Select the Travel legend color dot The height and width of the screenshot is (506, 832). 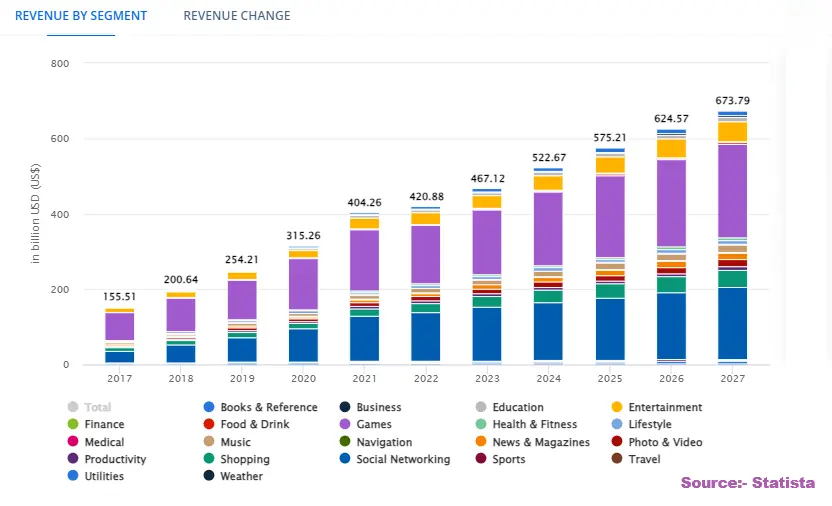[x=617, y=459]
